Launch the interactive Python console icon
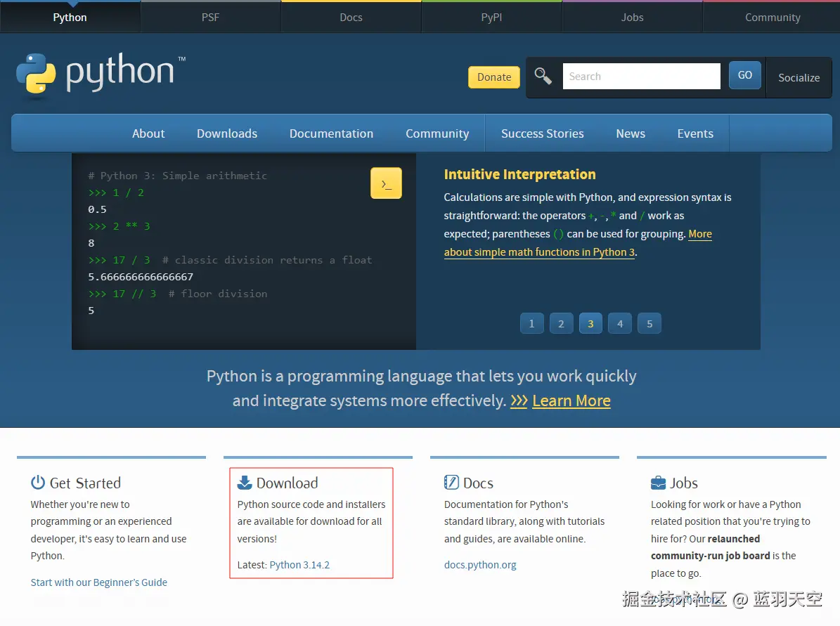Screen dimensions: 840x626 (385, 182)
